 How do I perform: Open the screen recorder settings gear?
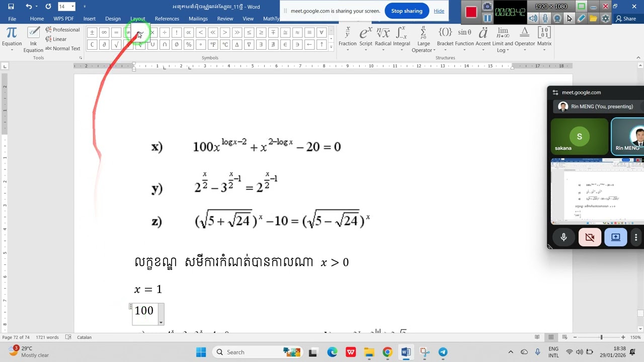tap(605, 19)
